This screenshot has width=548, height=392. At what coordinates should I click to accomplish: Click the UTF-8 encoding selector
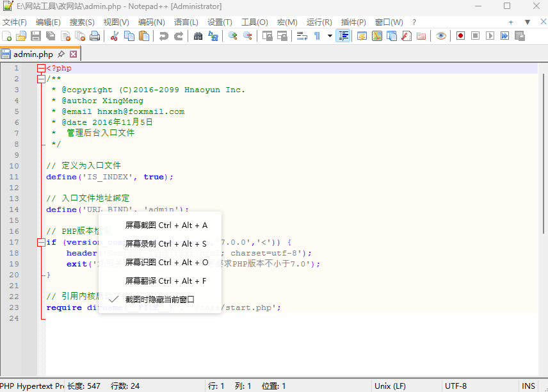pos(455,386)
